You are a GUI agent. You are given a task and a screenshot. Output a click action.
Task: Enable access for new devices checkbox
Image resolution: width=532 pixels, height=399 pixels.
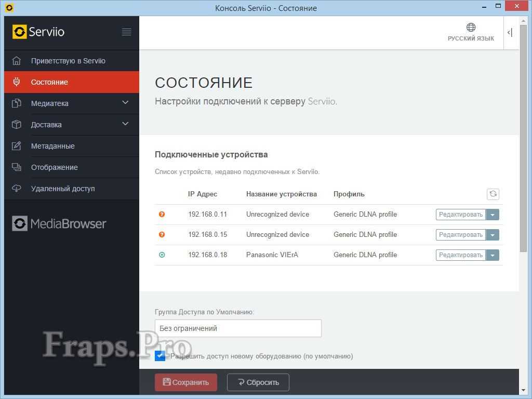160,356
